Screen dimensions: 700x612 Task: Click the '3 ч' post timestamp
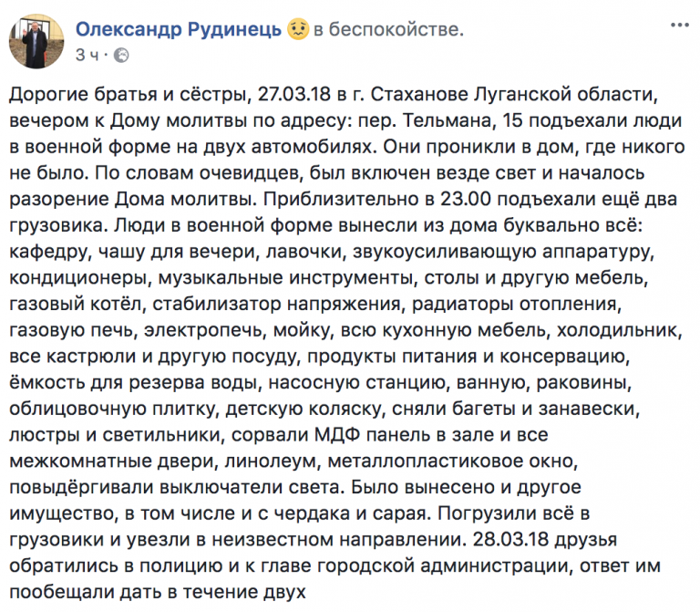(x=87, y=56)
